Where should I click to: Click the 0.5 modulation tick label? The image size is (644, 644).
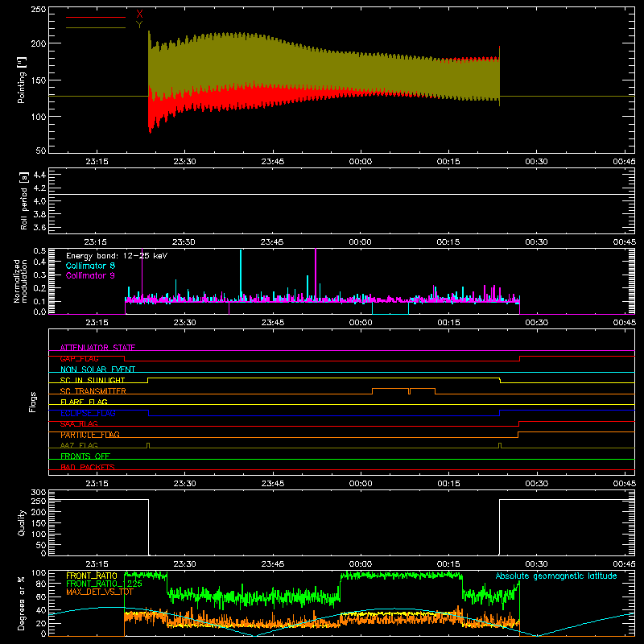tap(39, 251)
